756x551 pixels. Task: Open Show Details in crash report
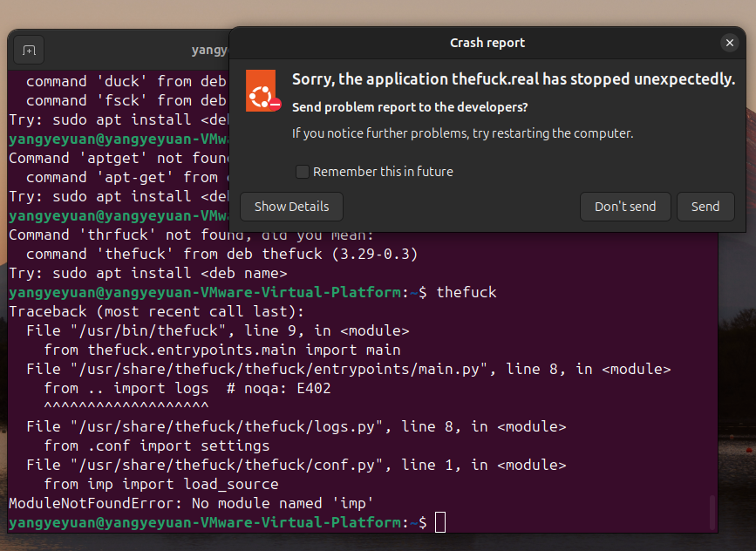pyautogui.click(x=292, y=207)
